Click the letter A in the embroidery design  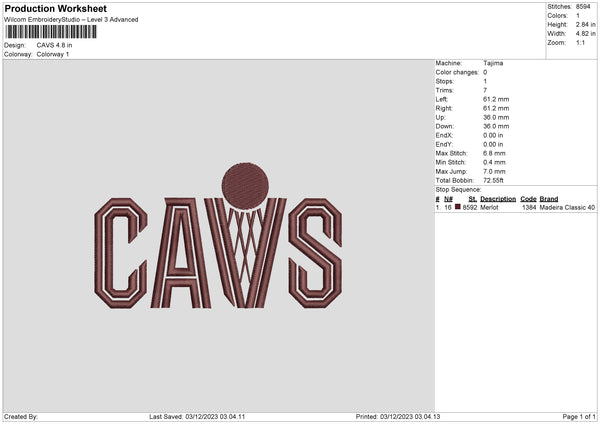click(x=183, y=253)
